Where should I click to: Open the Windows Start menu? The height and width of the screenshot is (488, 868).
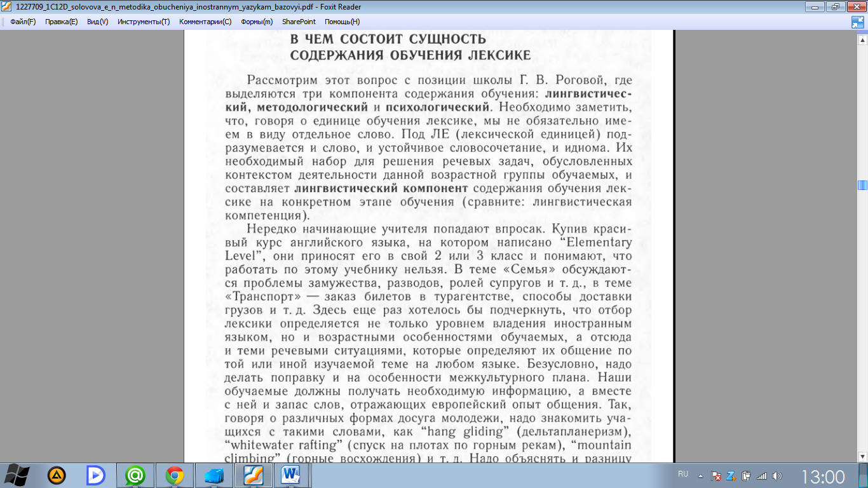(x=17, y=475)
